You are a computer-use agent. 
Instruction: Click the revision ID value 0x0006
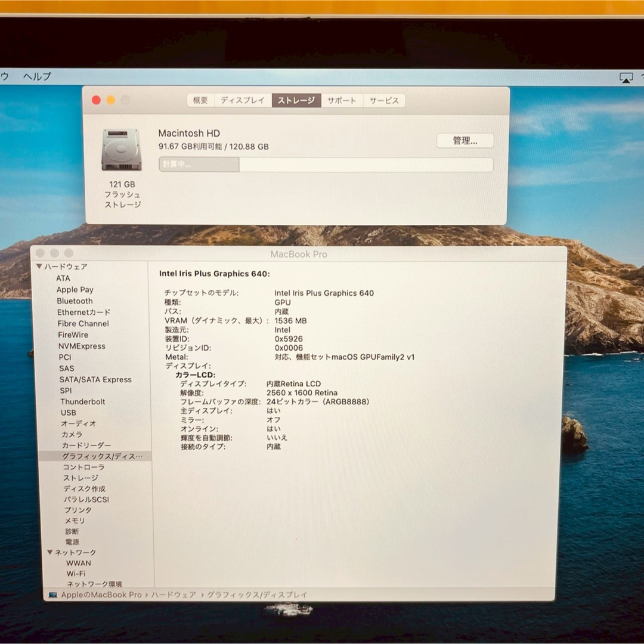tap(289, 348)
